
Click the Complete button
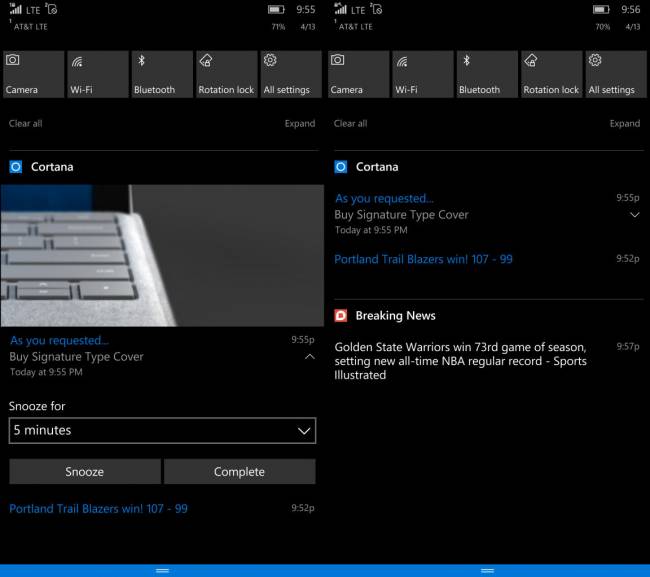[x=240, y=472]
